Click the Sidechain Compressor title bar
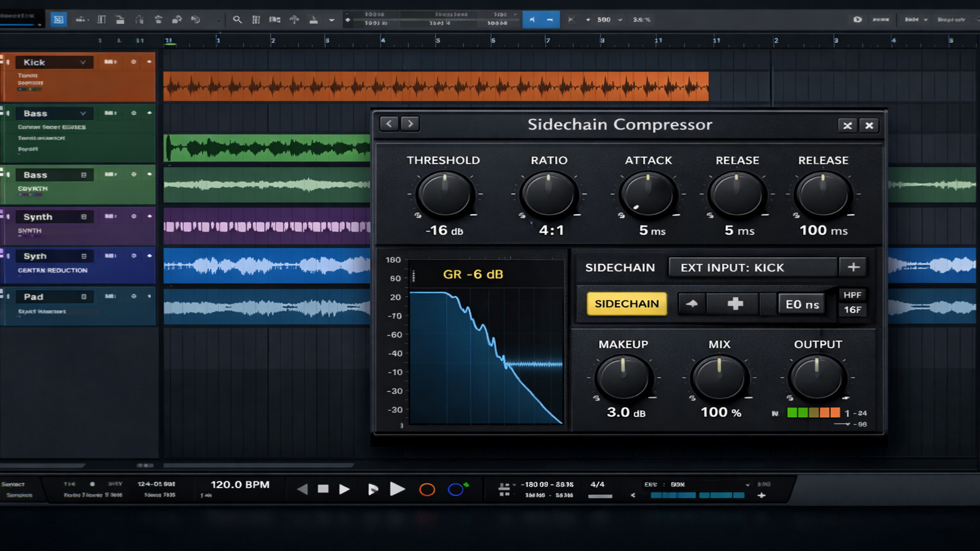The image size is (980, 551). (x=620, y=124)
